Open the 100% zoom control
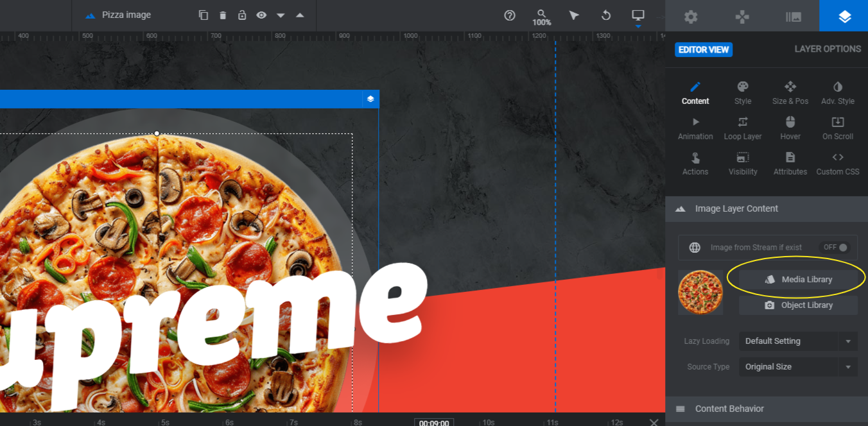Screen dimensions: 868x426 coord(542,17)
